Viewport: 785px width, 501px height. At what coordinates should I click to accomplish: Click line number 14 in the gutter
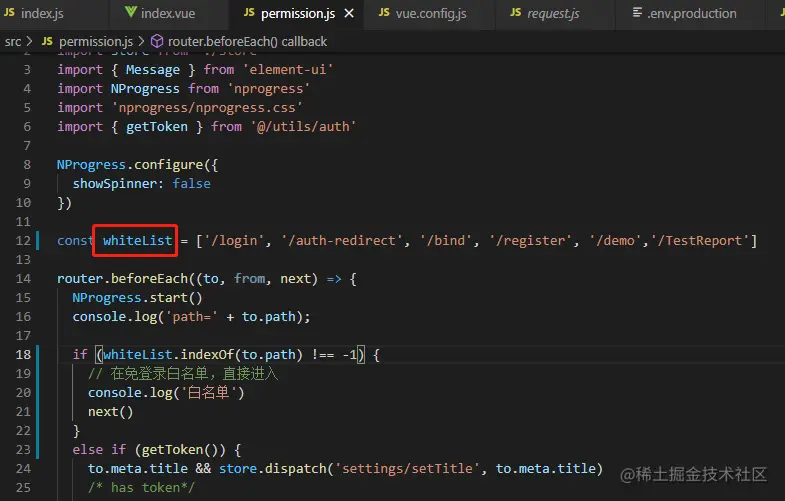23,279
